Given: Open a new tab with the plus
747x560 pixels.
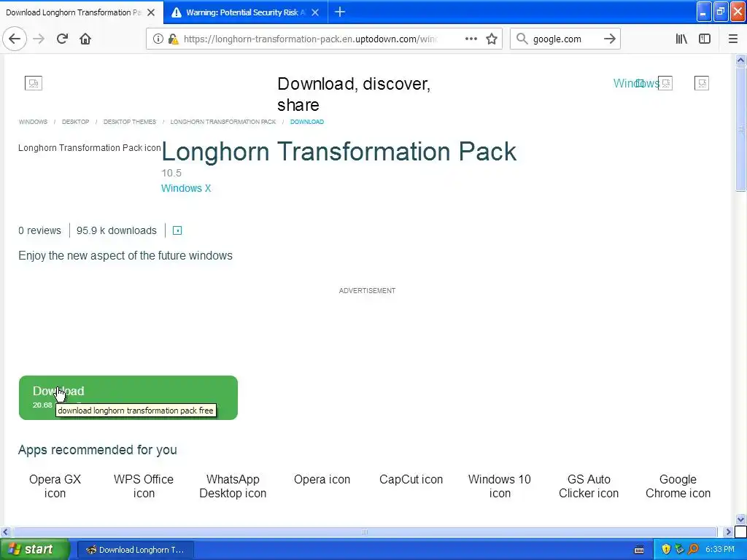Looking at the screenshot, I should tap(340, 12).
